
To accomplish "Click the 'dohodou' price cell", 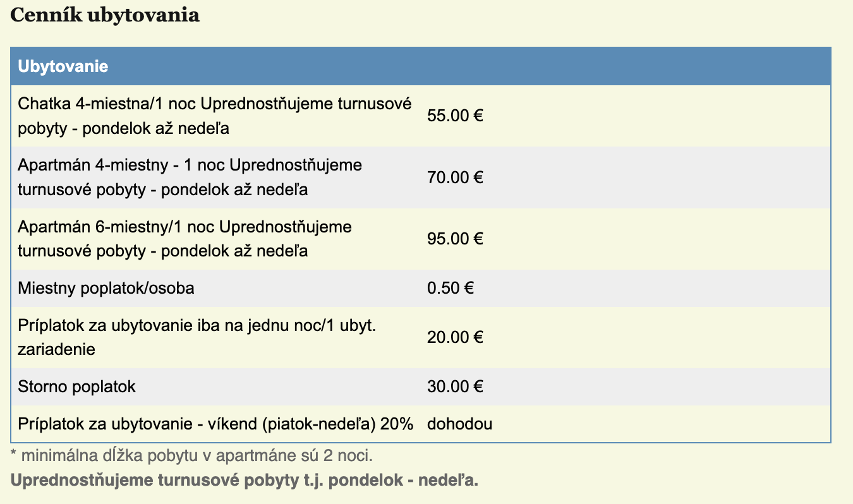I will pyautogui.click(x=459, y=424).
